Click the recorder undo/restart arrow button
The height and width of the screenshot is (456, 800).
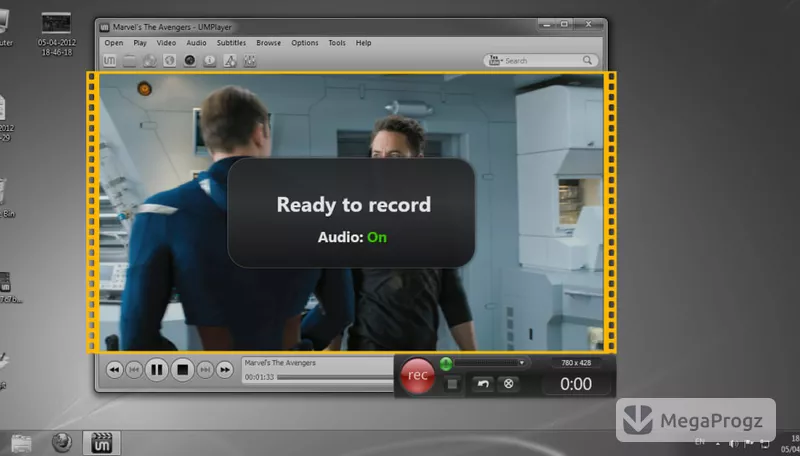click(483, 384)
